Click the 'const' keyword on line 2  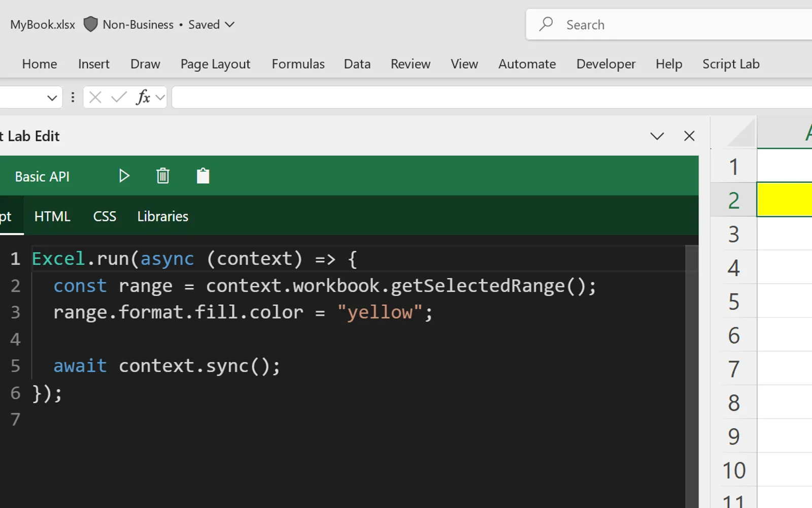pyautogui.click(x=80, y=286)
